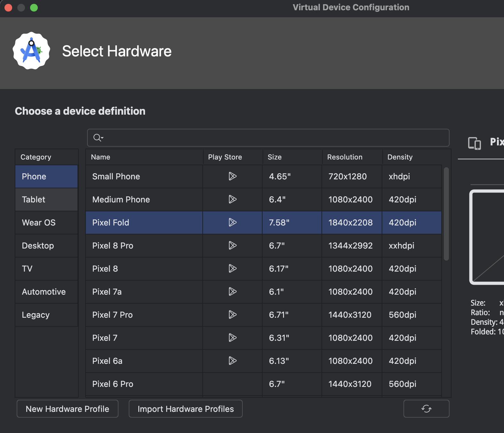Click the Play Store icon for Pixel 8 Pro
Viewport: 504px width, 433px height.
[x=232, y=245]
